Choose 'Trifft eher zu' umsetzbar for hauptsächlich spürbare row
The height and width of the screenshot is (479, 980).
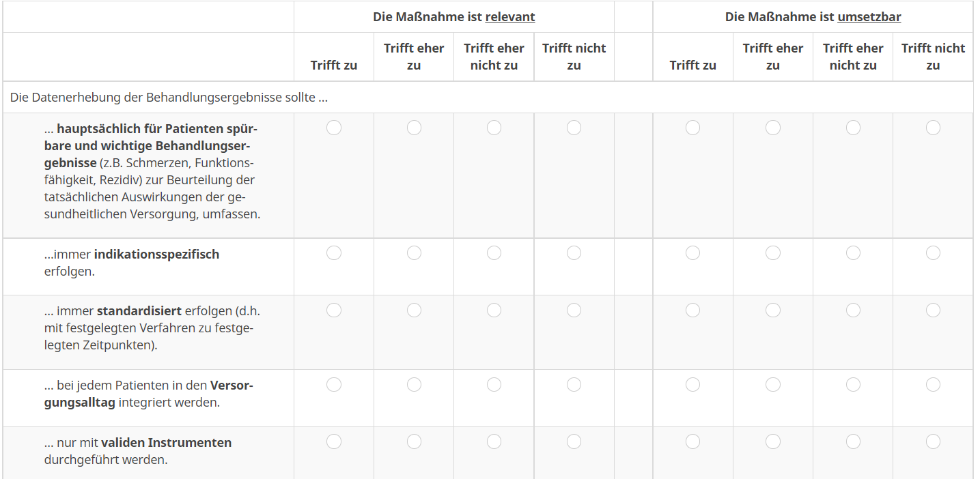pyautogui.click(x=773, y=128)
